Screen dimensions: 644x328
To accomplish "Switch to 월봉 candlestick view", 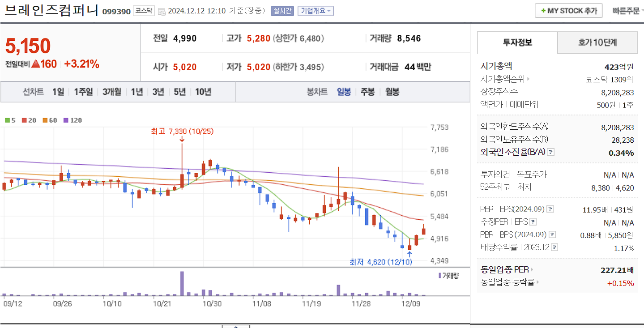I will coord(392,92).
